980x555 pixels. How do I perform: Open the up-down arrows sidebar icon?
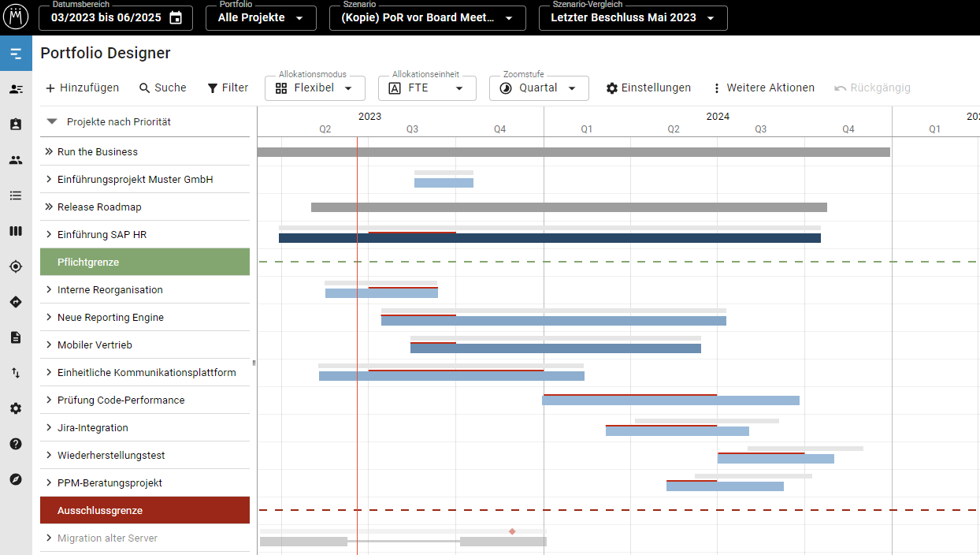tap(16, 373)
